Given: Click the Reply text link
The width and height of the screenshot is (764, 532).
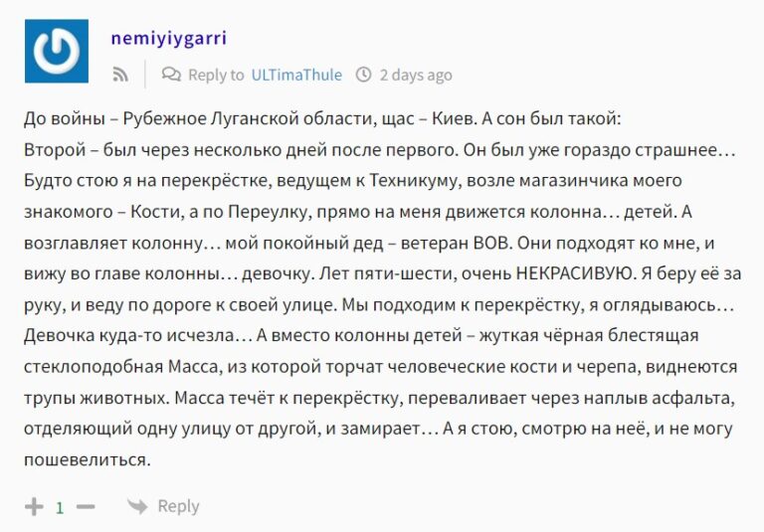Looking at the screenshot, I should point(178,507).
